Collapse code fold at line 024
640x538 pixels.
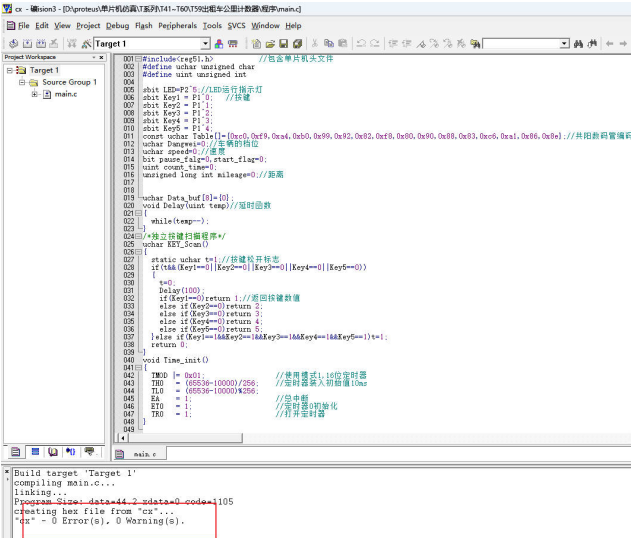tap(138, 236)
